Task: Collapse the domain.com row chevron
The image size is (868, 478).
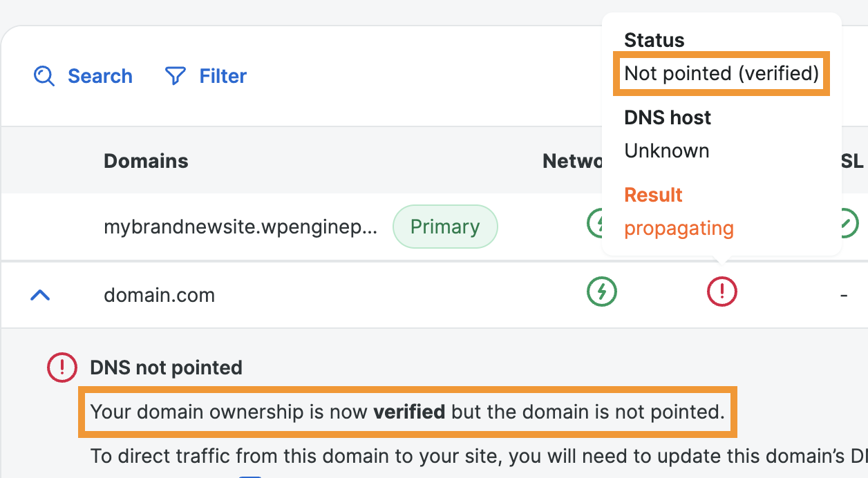Action: pos(41,296)
